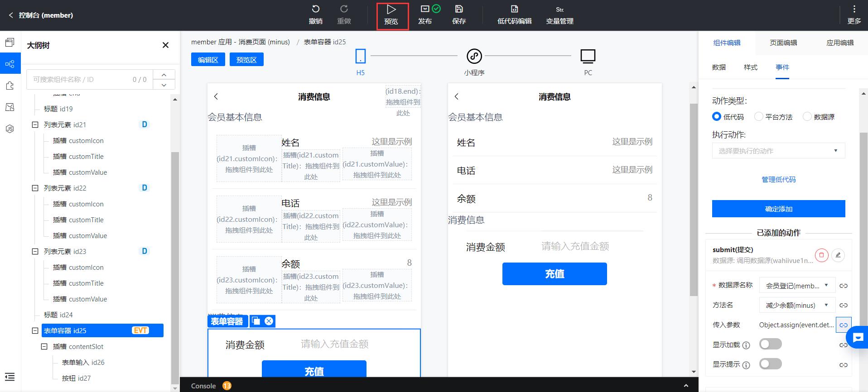This screenshot has width=868, height=392.
Task: Select 按钮 id27 in outline tree
Action: [76, 378]
